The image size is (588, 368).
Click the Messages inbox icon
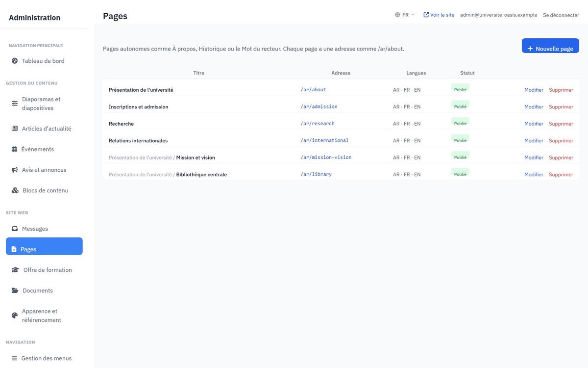15,229
